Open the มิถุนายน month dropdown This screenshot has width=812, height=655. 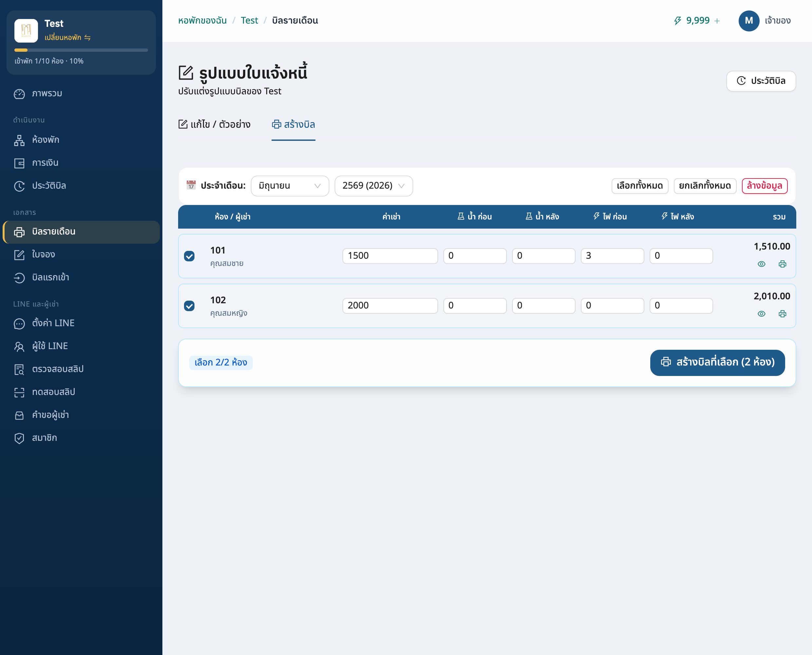(x=290, y=186)
